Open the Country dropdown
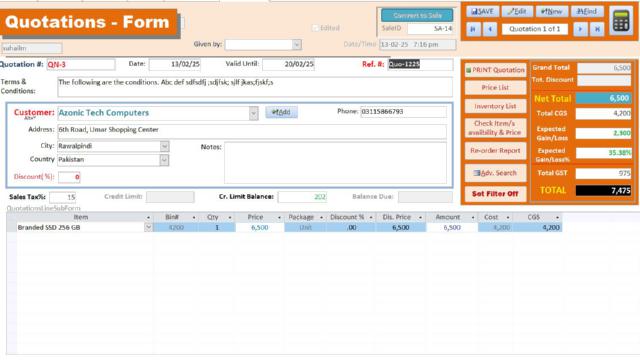Image resolution: width=640 pixels, height=360 pixels. coord(164,160)
